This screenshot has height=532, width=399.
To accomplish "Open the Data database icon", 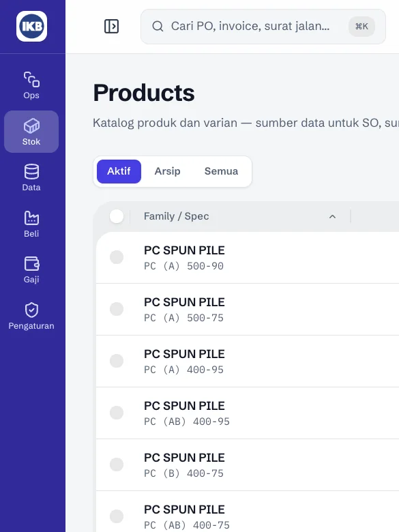I will [x=31, y=171].
